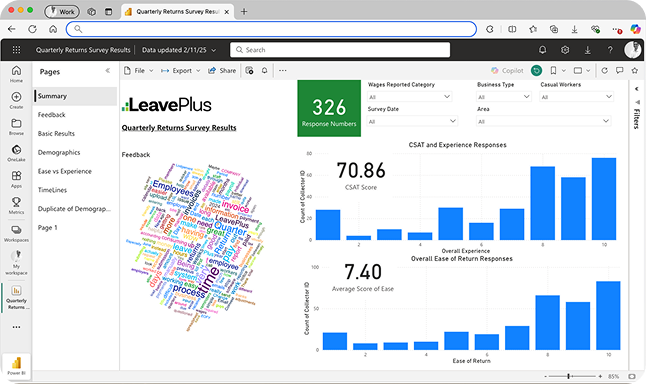The image size is (646, 384).
Task: Show more left navigation options ellipsis
Action: (x=16, y=327)
